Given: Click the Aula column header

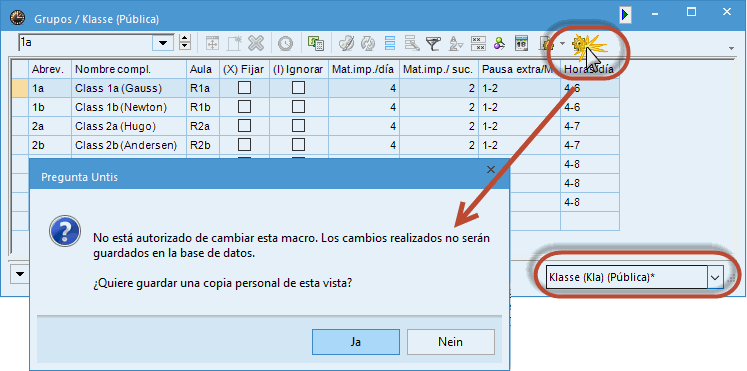Looking at the screenshot, I should point(203,69).
